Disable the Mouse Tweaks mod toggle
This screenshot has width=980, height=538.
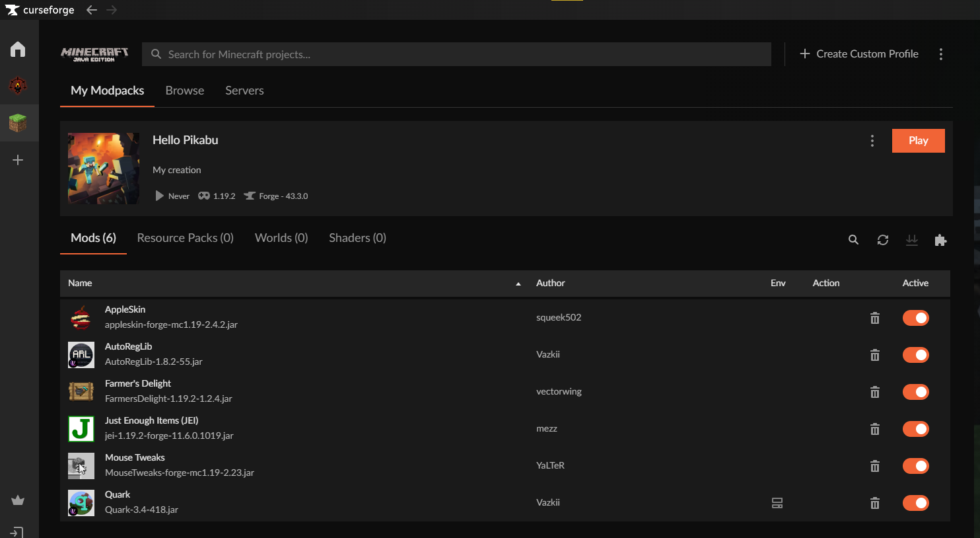(916, 466)
